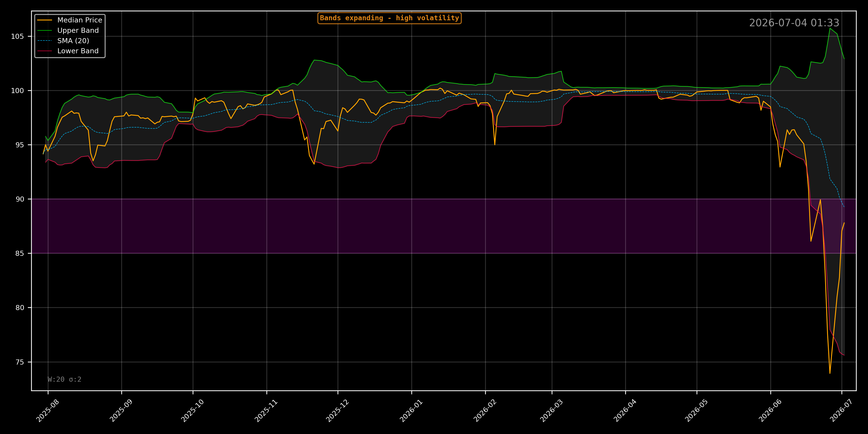The image size is (868, 434).
Task: Click the x-axis label 2025-10
Action: [193, 410]
